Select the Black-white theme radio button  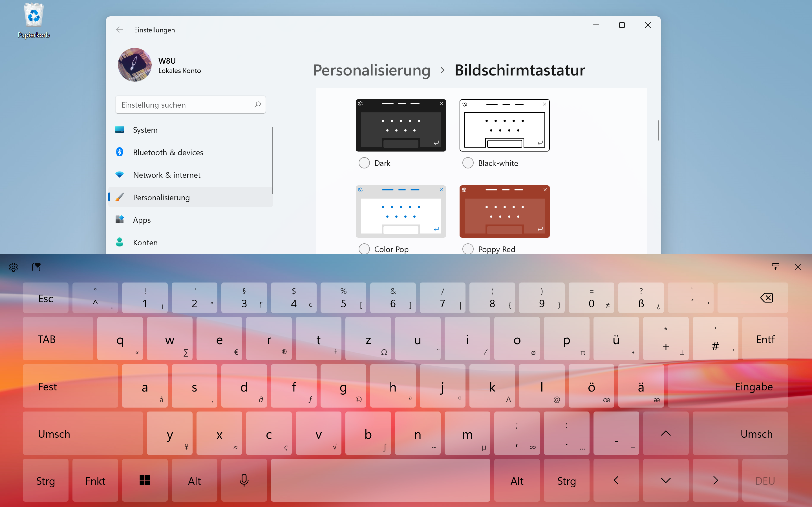tap(468, 163)
